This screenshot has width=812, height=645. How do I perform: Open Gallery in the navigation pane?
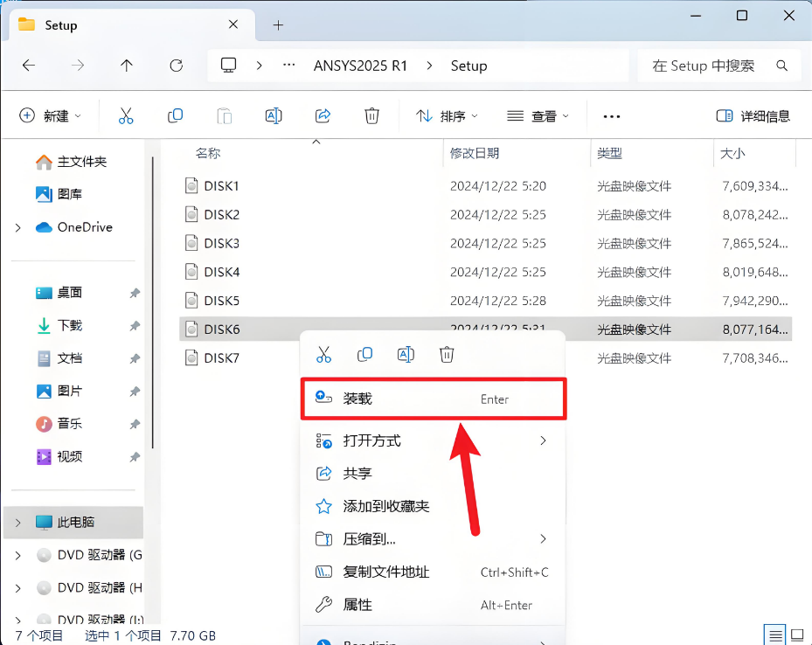(59, 194)
